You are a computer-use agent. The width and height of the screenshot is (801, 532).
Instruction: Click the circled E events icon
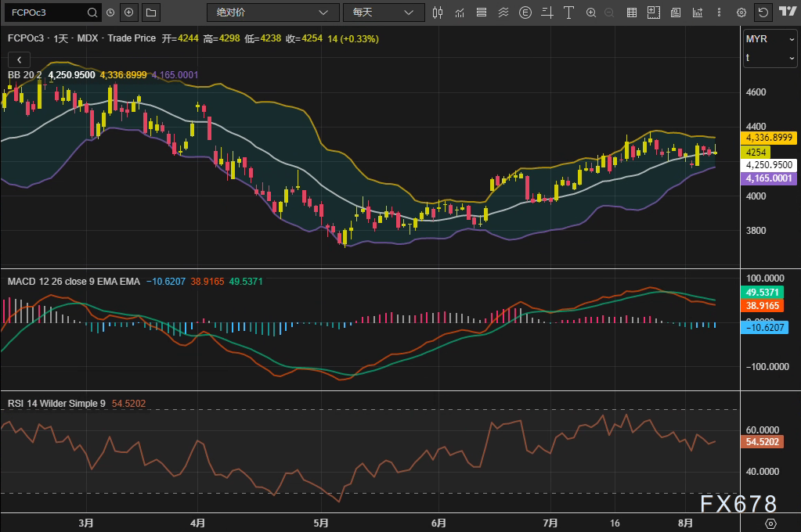point(525,13)
